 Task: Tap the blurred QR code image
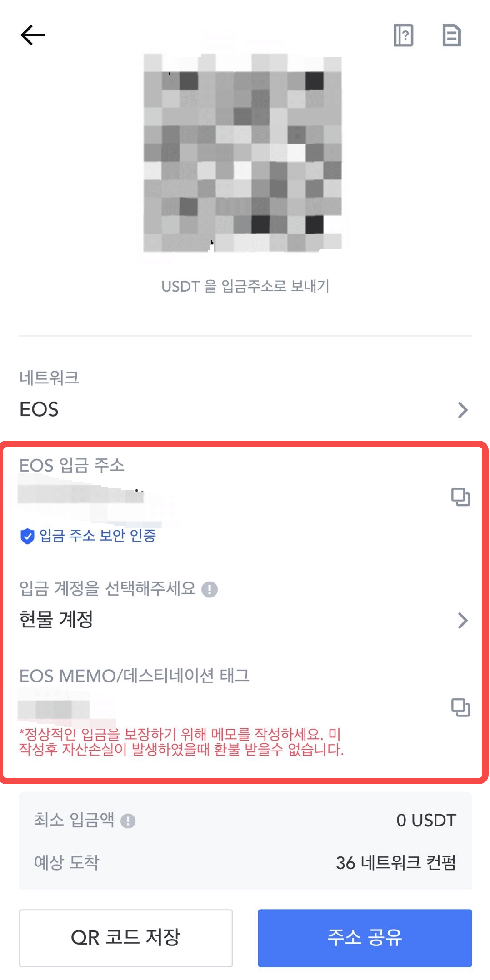pyautogui.click(x=243, y=153)
